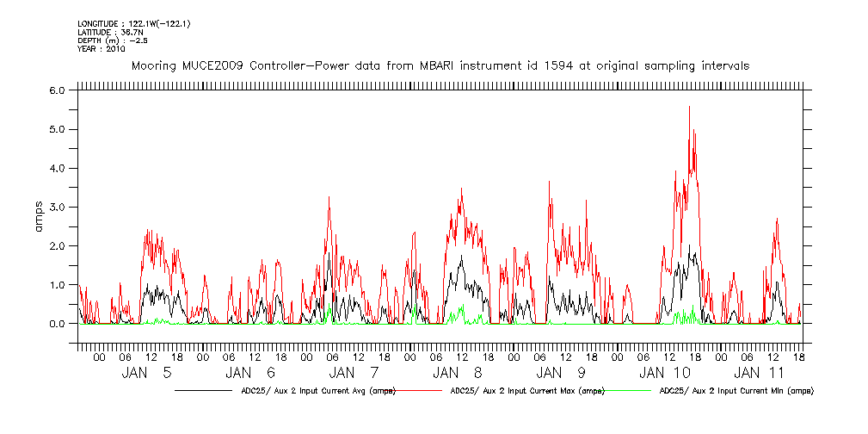
Task: Select the JAN 10 date label
Action: click(x=665, y=373)
